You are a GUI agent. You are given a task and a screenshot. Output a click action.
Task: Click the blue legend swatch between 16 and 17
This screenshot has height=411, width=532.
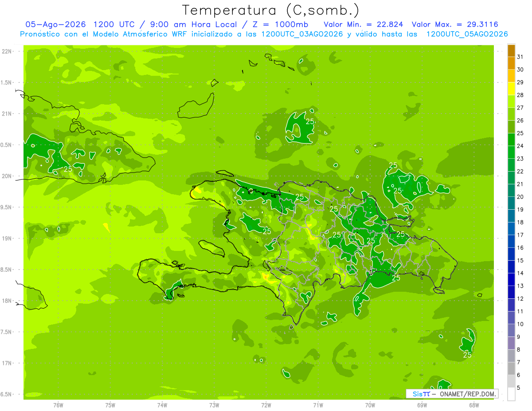[x=511, y=241]
